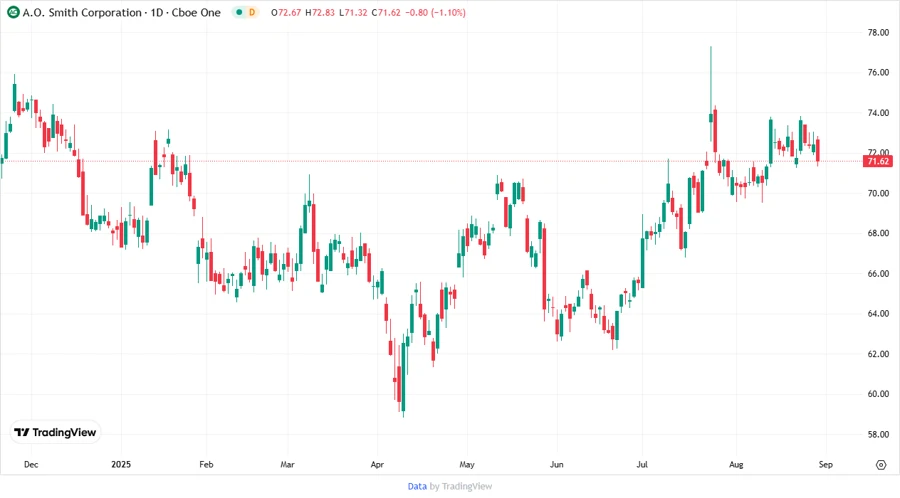Click the 58.00 price axis label
The image size is (900, 498).
[x=878, y=434]
